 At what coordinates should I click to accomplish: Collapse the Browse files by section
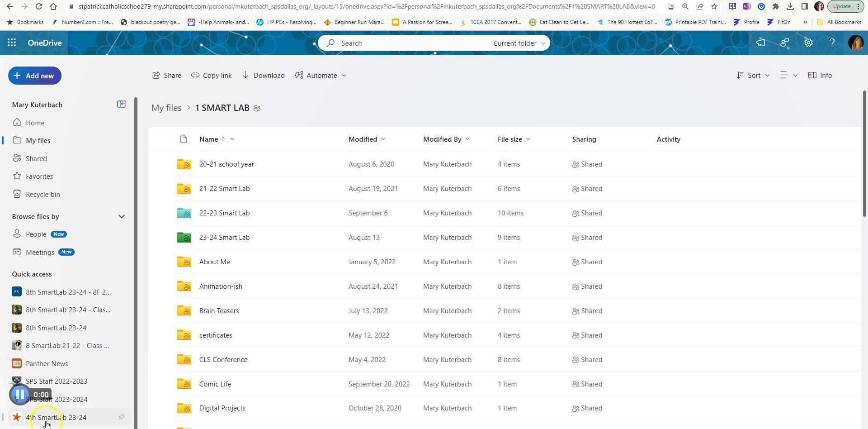click(122, 216)
